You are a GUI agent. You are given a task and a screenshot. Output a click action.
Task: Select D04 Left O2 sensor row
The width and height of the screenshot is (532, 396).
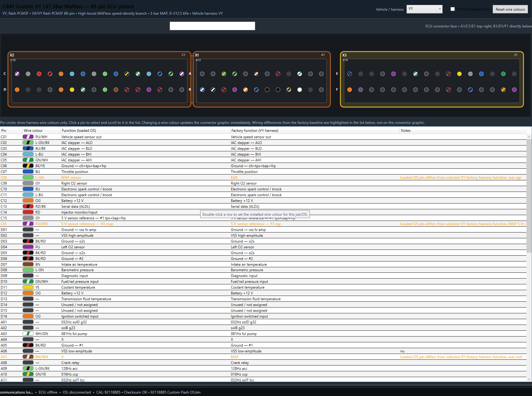pyautogui.click(x=263, y=247)
